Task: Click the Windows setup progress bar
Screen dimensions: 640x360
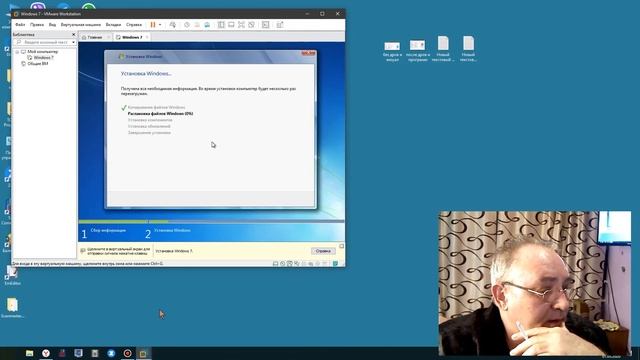Action: [x=211, y=222]
